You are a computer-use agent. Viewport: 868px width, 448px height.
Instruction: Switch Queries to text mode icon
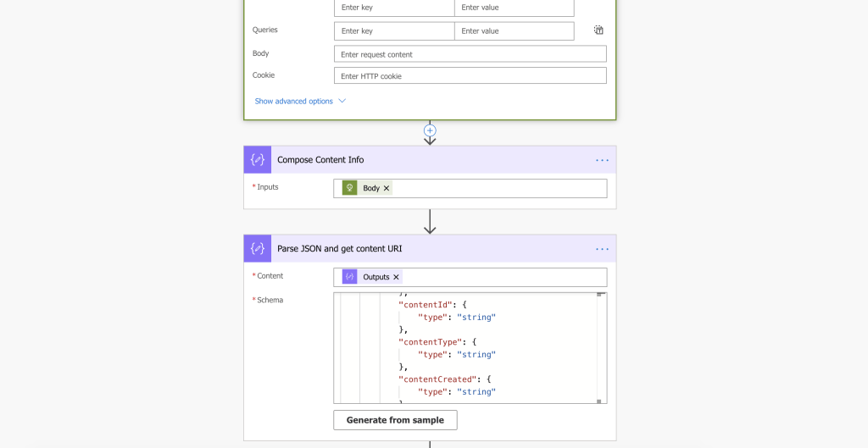[598, 30]
